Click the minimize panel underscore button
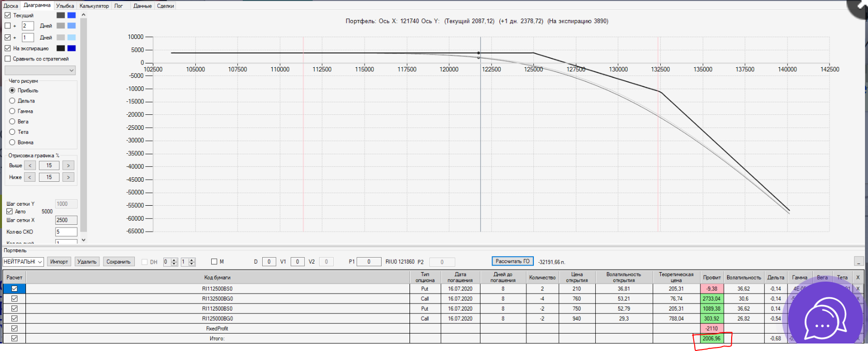The image size is (868, 351). 859,262
